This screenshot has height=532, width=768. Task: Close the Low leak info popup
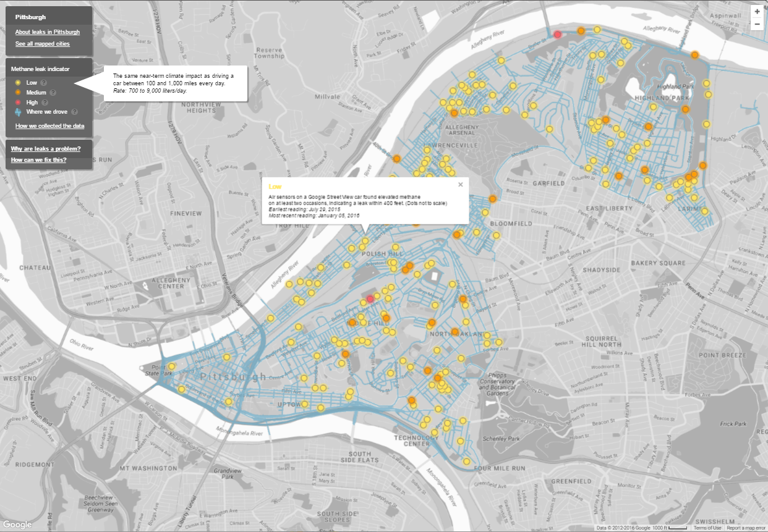point(460,184)
